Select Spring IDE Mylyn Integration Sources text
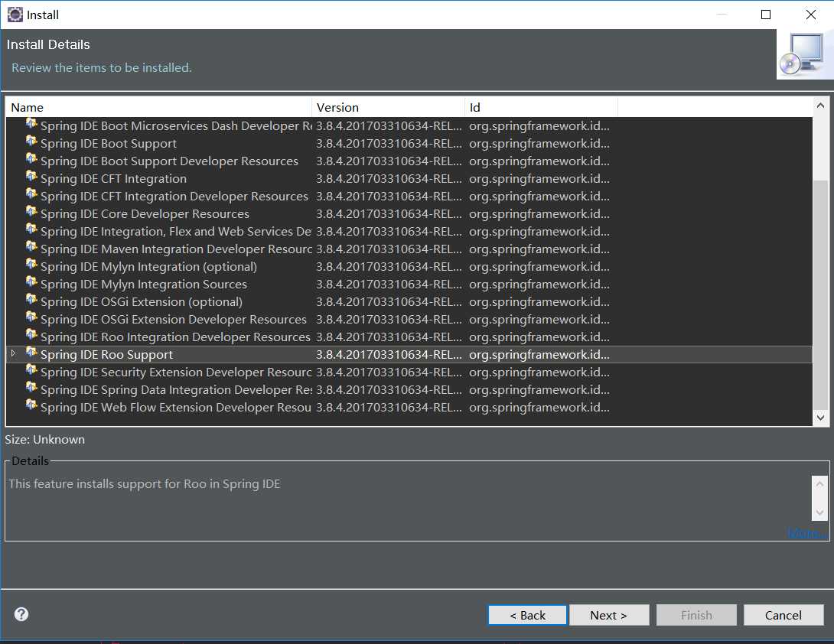 click(x=144, y=284)
